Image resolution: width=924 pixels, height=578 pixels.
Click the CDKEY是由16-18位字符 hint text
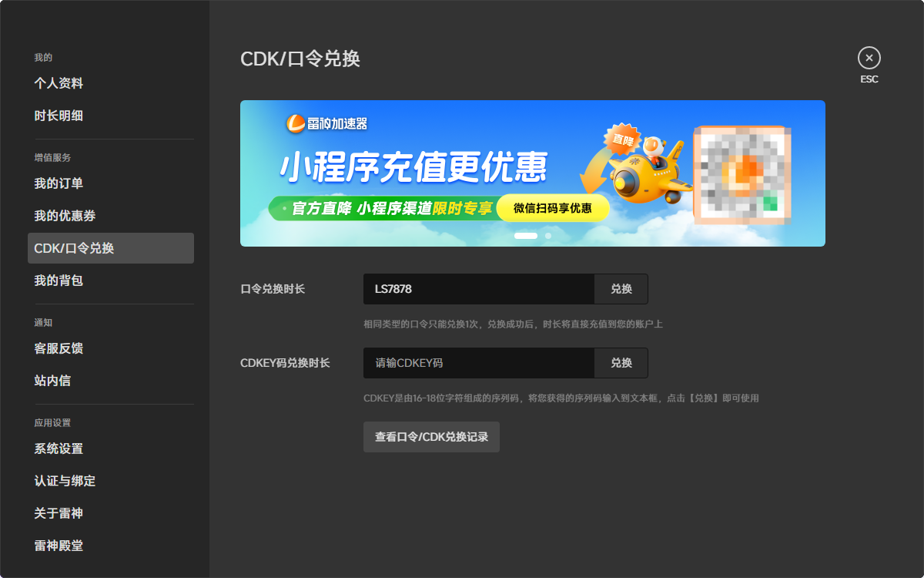point(561,398)
